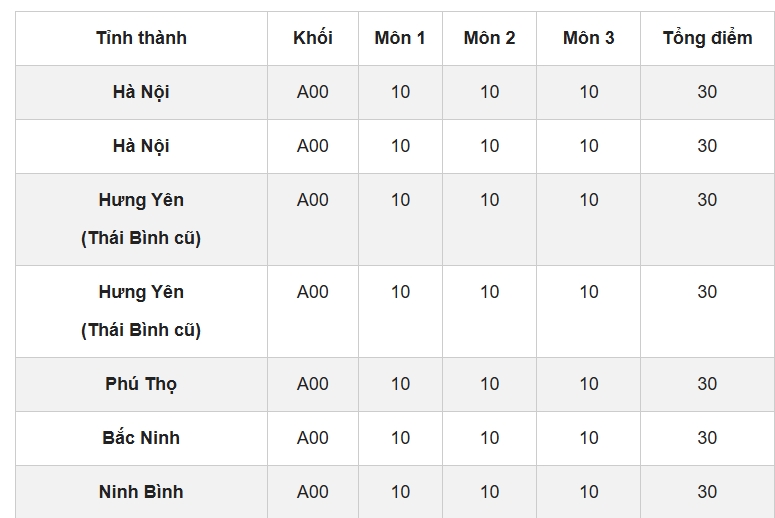
Task: Click Phú Thọ's Tổng điểm value
Action: pyautogui.click(x=707, y=384)
